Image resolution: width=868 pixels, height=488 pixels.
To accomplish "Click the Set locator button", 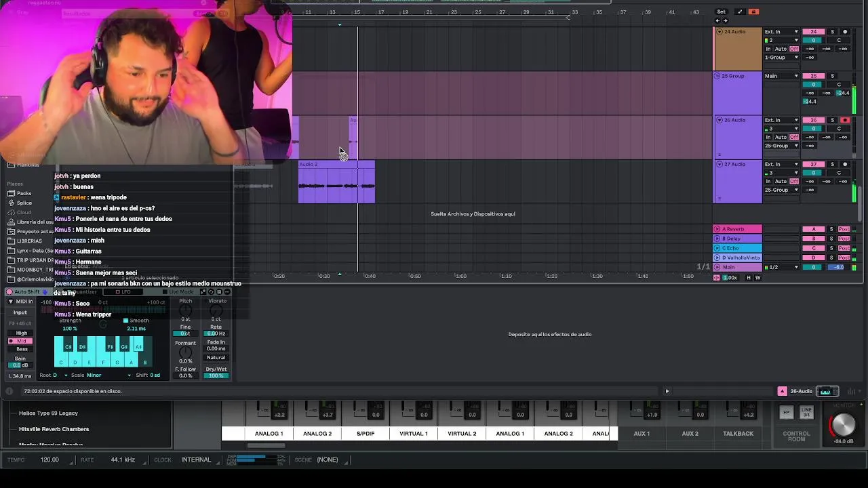I will click(x=721, y=12).
